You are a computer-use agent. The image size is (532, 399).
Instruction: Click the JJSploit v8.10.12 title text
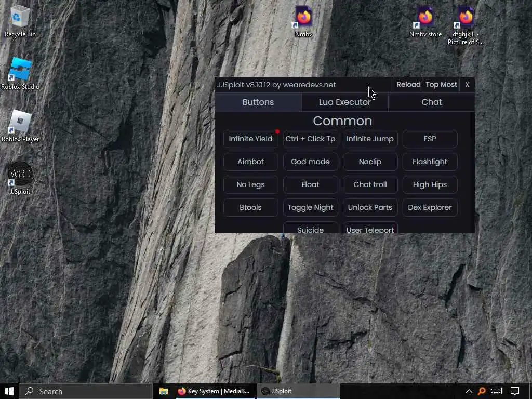pos(276,85)
